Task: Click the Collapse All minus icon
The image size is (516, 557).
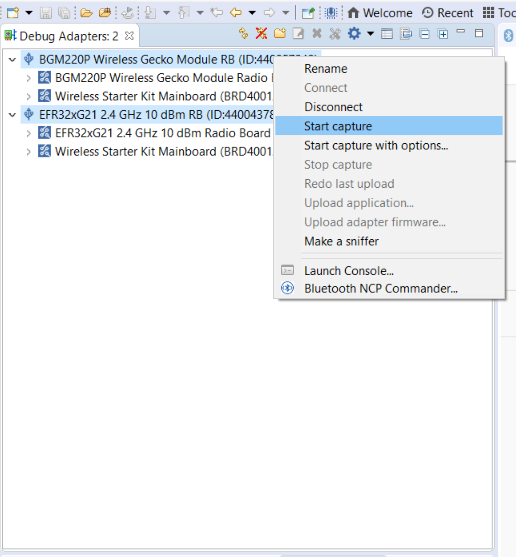Action: click(424, 34)
